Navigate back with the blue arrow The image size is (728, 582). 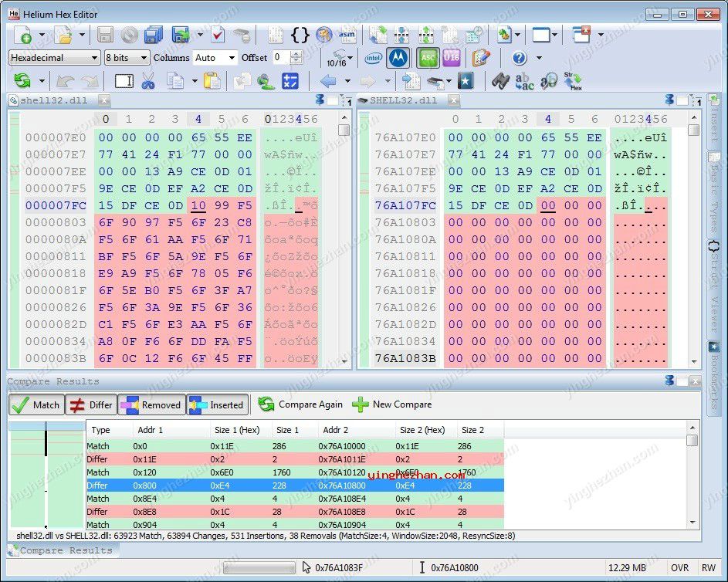click(x=328, y=81)
